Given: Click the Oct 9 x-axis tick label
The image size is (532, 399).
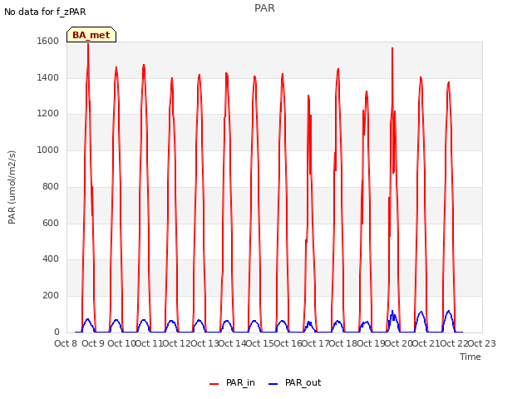Looking at the screenshot, I should point(93,343).
